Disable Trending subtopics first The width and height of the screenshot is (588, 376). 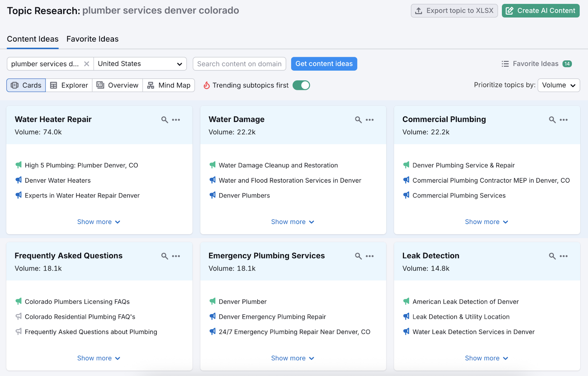pos(301,85)
